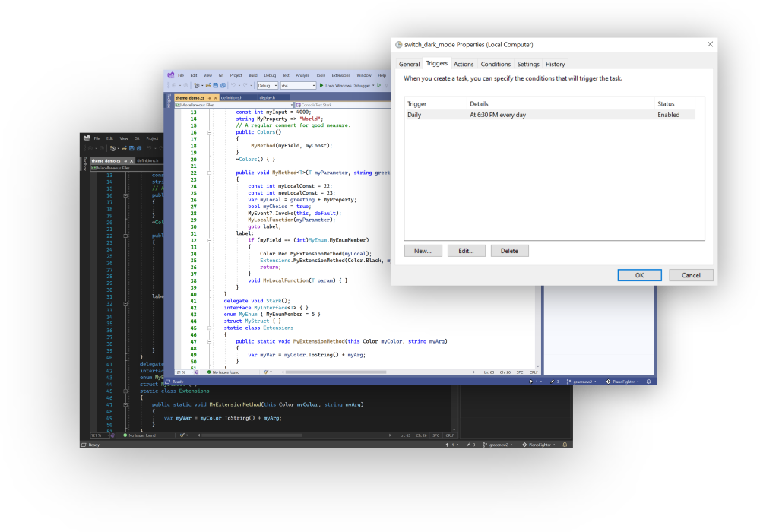
Task: Switch to the Conditions tab in Properties dialog
Action: tap(496, 64)
